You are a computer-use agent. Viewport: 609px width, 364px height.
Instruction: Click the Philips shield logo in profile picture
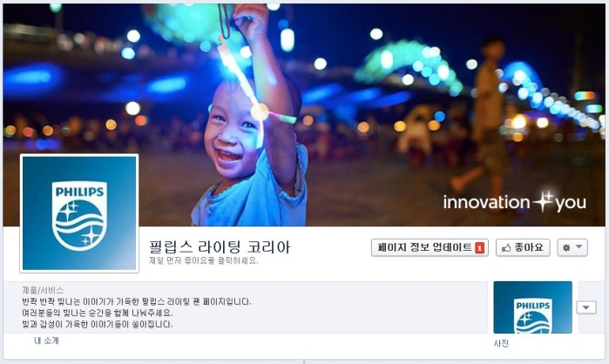tap(79, 215)
